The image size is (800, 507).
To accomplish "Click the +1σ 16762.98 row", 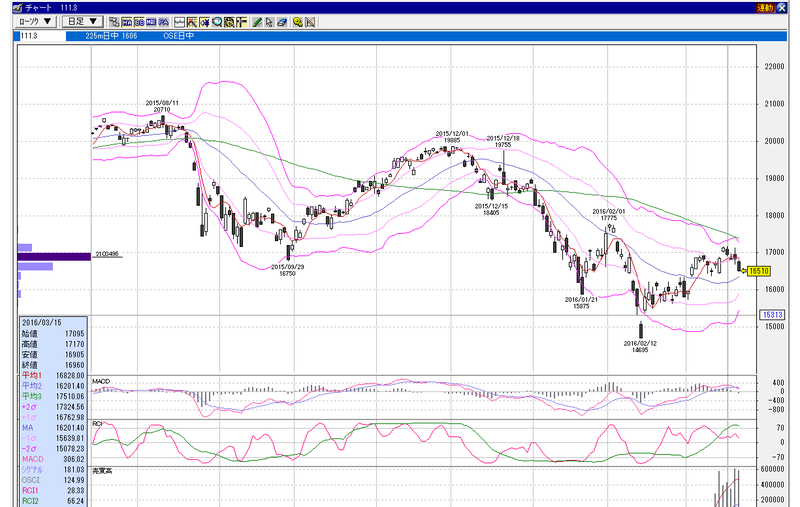I will [53, 417].
